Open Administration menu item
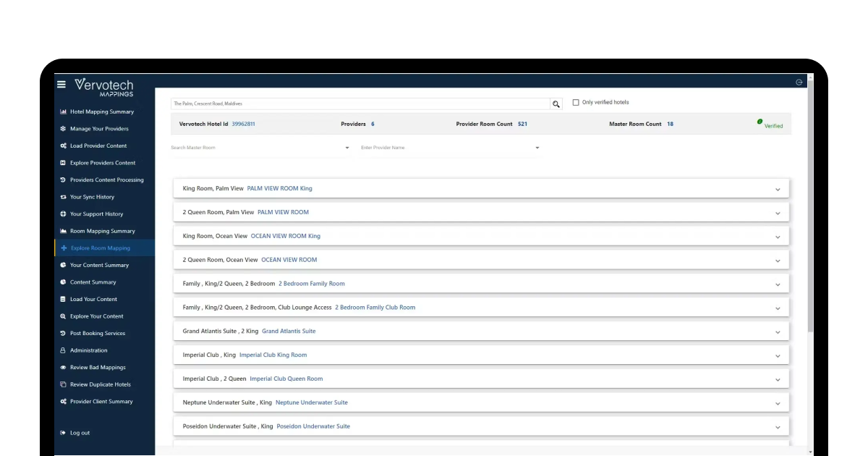The width and height of the screenshot is (868, 456). pos(104,350)
